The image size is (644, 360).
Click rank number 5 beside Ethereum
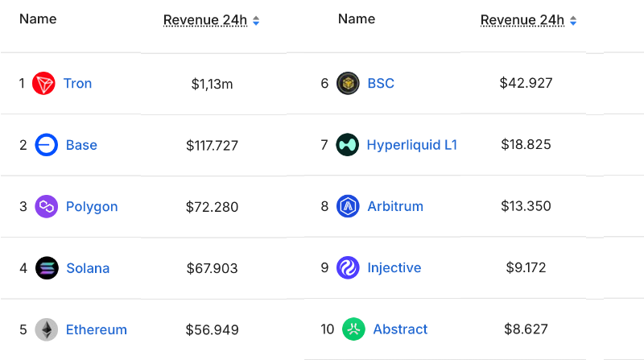point(23,329)
